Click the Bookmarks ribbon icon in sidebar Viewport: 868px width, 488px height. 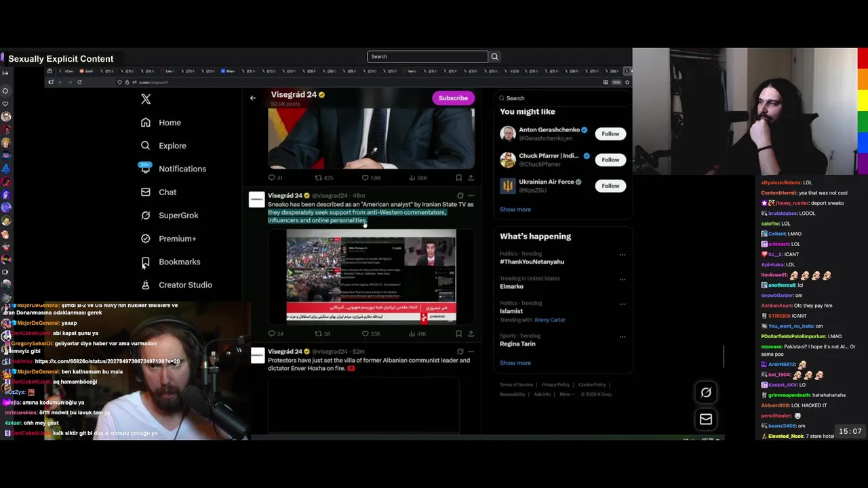click(x=145, y=262)
